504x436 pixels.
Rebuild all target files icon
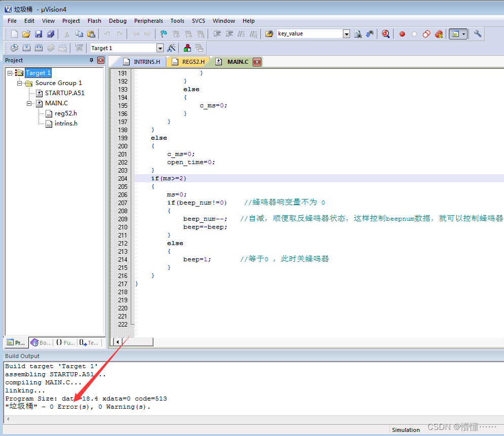(39, 48)
